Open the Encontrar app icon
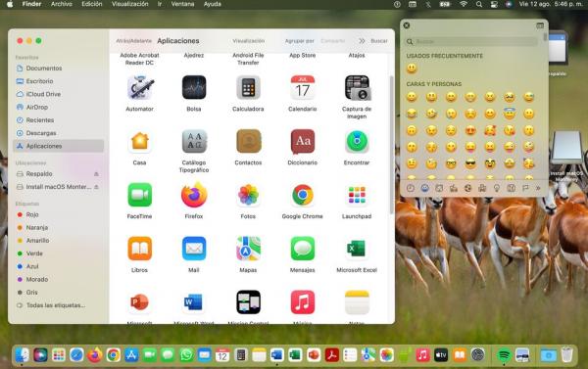This screenshot has height=369, width=588. (x=357, y=142)
